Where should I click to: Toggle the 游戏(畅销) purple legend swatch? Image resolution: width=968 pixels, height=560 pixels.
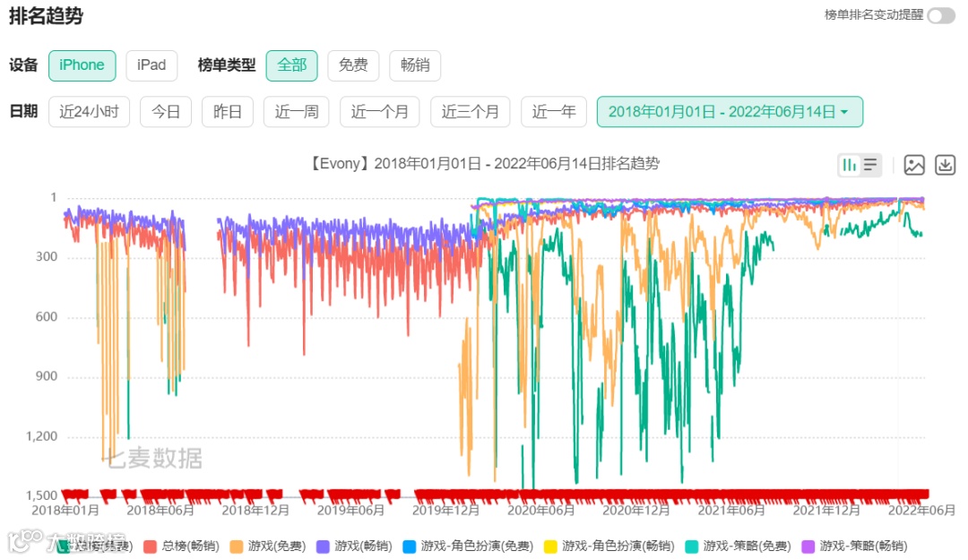323,547
